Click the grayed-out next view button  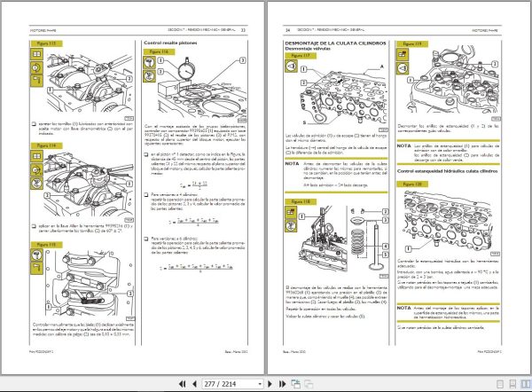point(309,384)
